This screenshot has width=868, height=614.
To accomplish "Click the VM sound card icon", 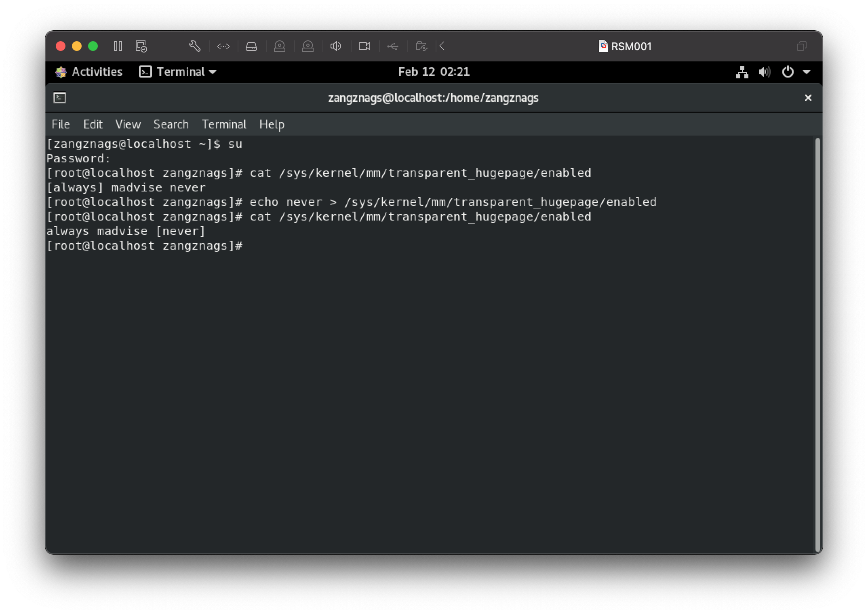I will (x=336, y=46).
